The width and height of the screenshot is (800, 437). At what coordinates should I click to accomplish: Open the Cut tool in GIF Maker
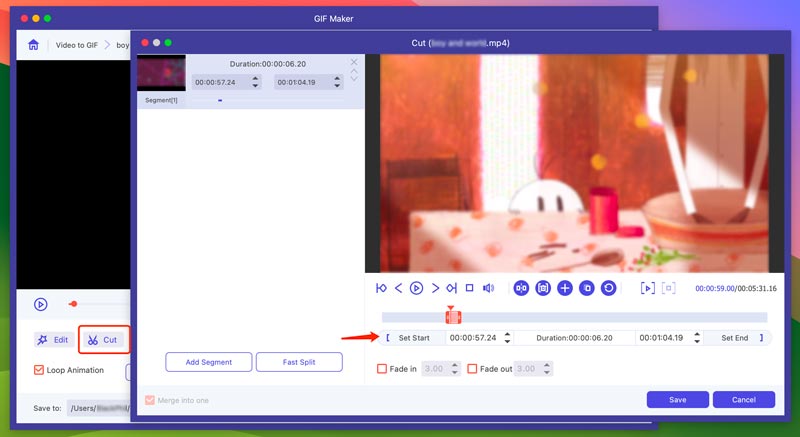103,340
